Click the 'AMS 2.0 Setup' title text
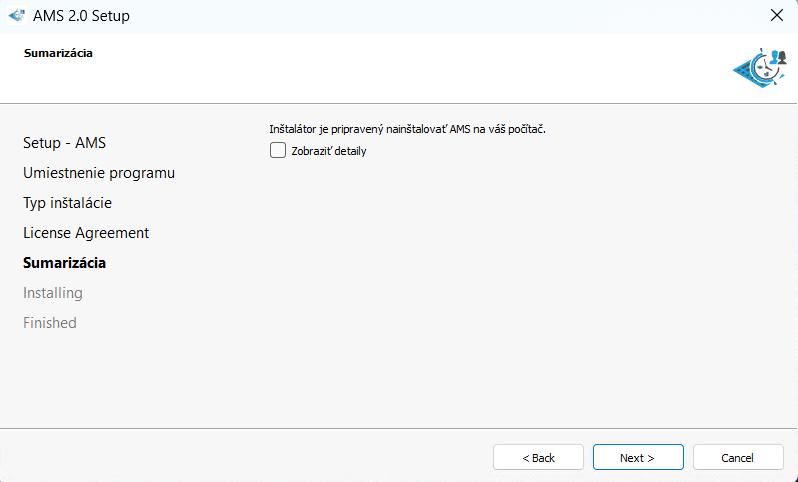798x482 pixels. [81, 16]
